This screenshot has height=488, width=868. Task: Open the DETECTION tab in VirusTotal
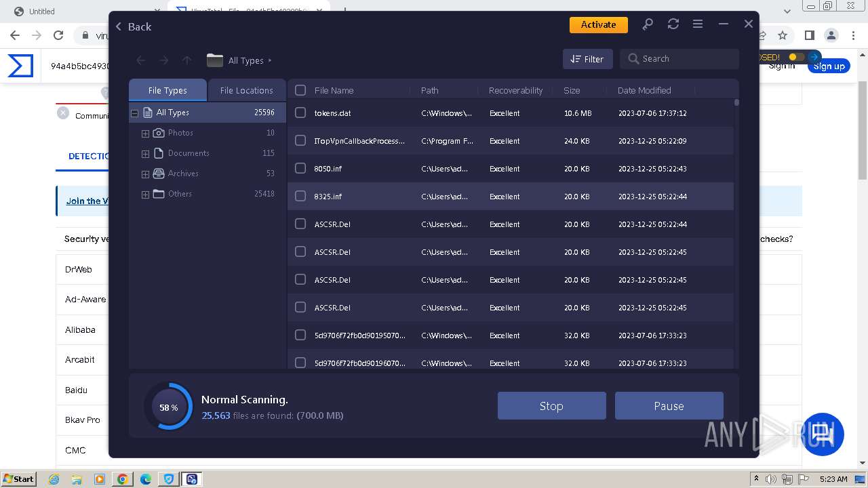(88, 156)
